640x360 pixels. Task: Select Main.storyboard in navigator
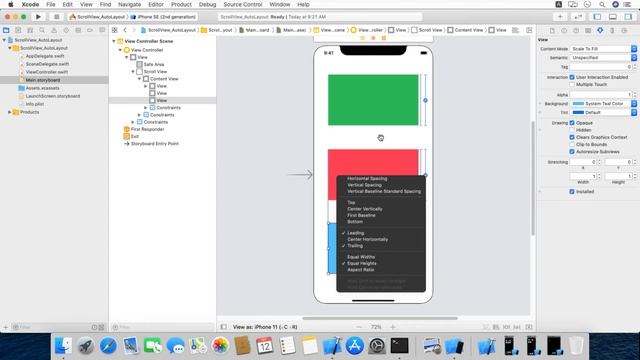coord(43,80)
